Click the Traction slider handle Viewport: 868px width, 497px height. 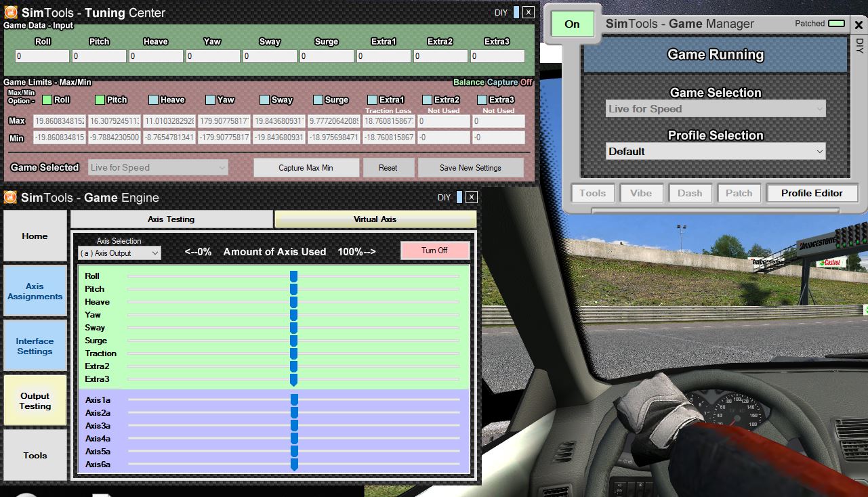[293, 353]
